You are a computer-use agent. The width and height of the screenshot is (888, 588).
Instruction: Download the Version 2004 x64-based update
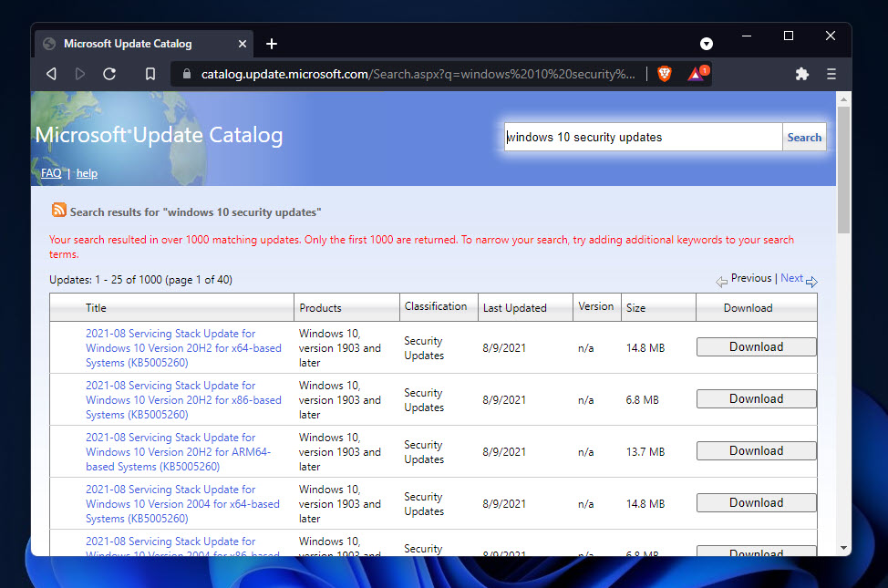pos(756,503)
